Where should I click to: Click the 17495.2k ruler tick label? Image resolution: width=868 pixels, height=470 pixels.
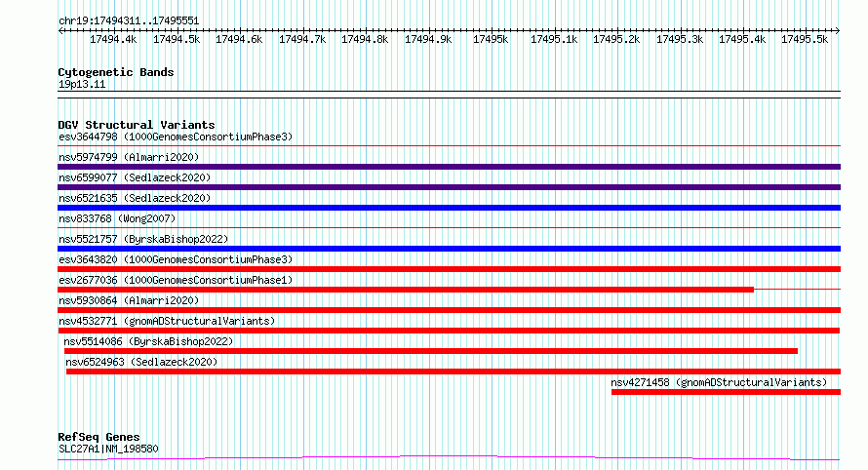point(616,39)
